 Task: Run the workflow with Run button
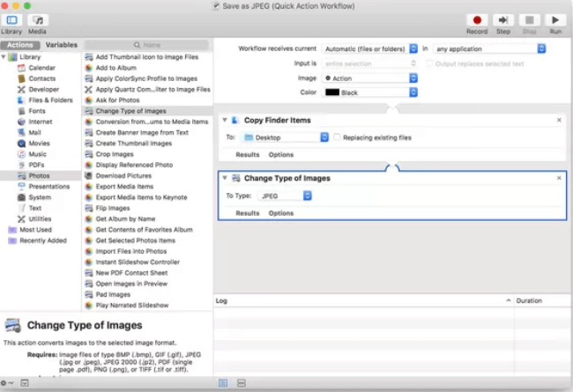coord(555,20)
